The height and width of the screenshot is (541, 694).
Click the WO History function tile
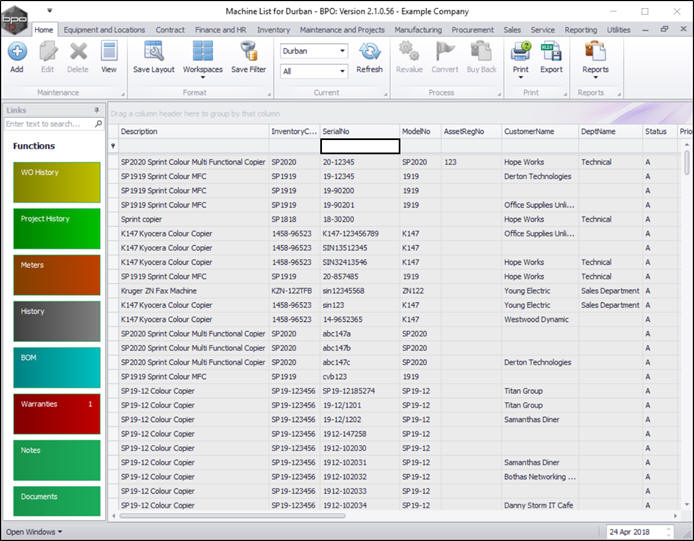[x=57, y=182]
